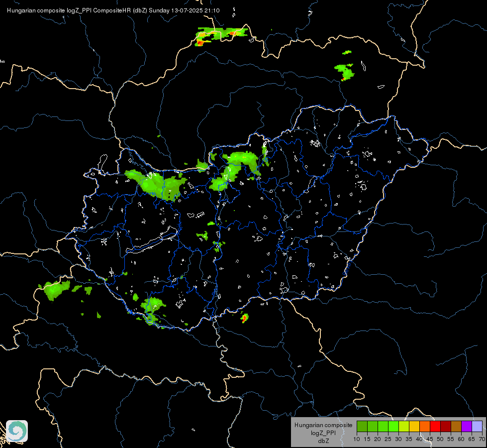The width and height of the screenshot is (487, 448).
Task: Pick the 65-70 dBZ lavender swatch
Action: click(477, 427)
